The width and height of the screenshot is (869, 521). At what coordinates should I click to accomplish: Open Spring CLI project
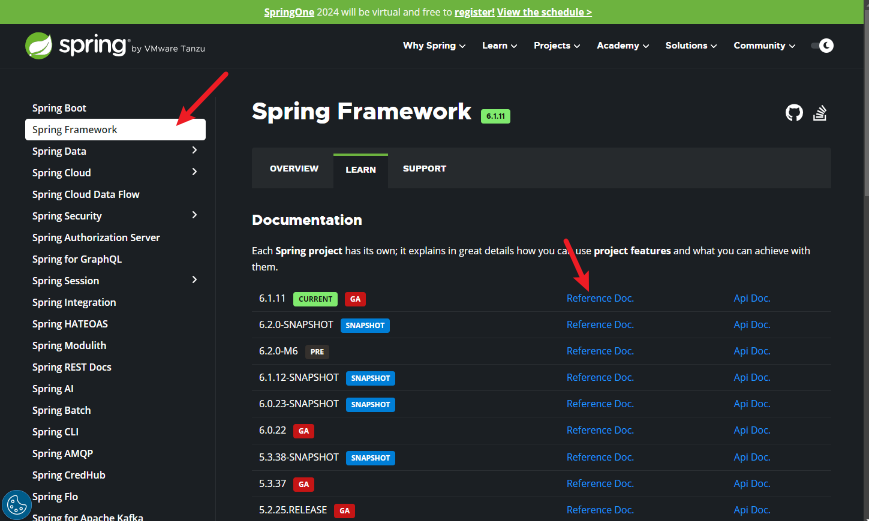tap(55, 432)
